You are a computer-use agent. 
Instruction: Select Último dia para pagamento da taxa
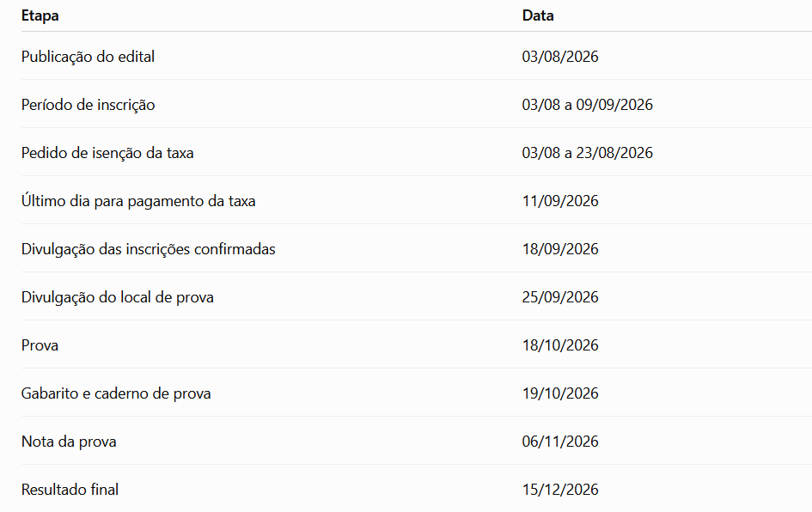point(138,201)
